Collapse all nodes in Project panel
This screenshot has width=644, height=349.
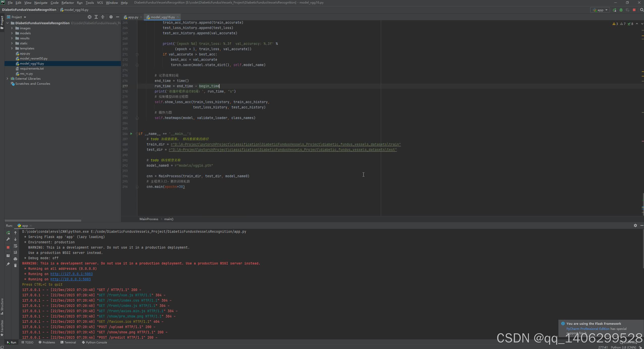pyautogui.click(x=102, y=17)
